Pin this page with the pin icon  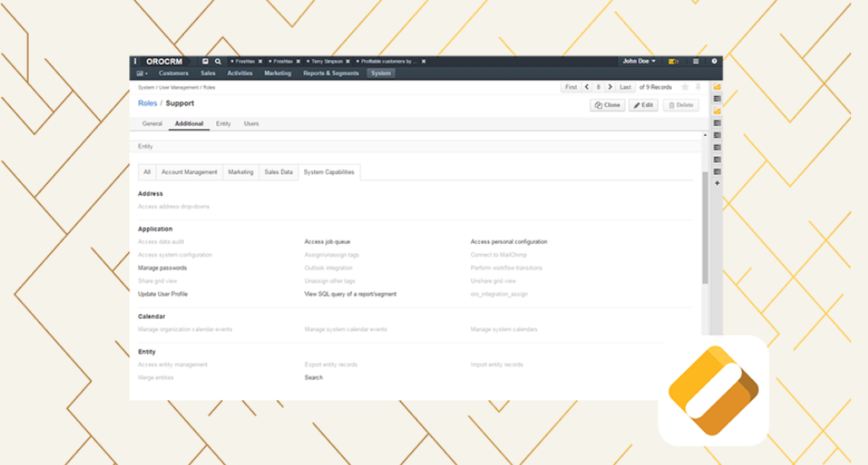pyautogui.click(x=698, y=87)
